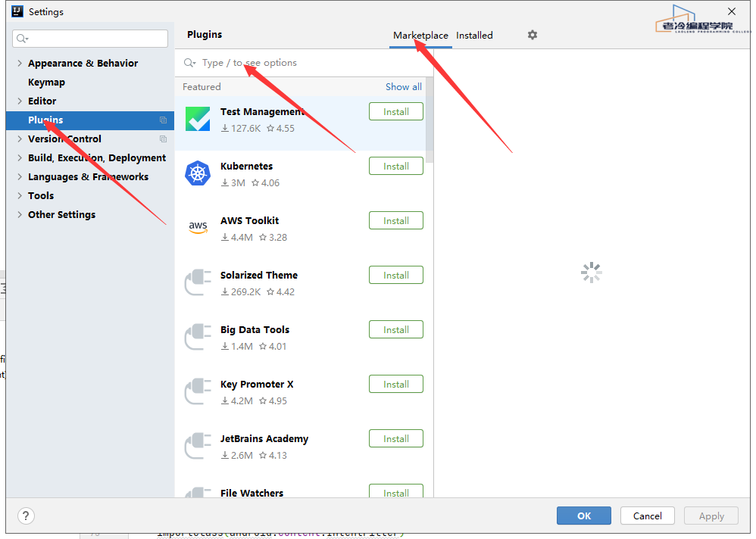
Task: Expand Languages & Frameworks node
Action: (19, 177)
